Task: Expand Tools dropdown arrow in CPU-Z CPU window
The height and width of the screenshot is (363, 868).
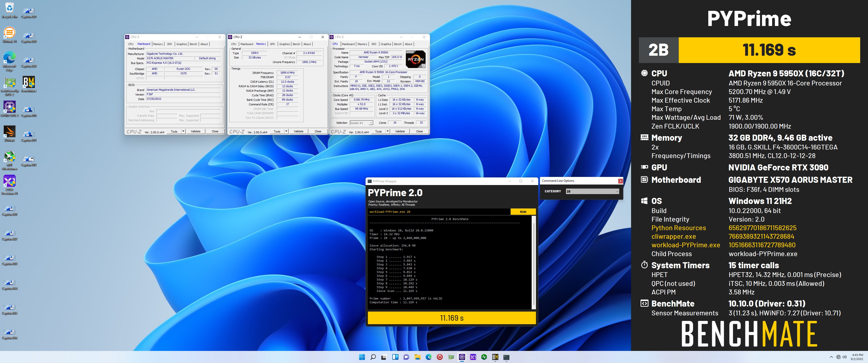Action: (388, 131)
